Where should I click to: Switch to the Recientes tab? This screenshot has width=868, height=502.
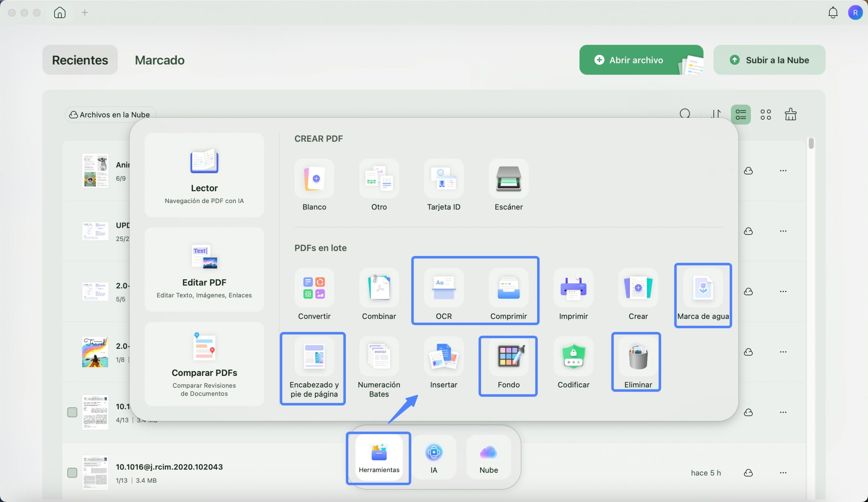pyautogui.click(x=80, y=60)
